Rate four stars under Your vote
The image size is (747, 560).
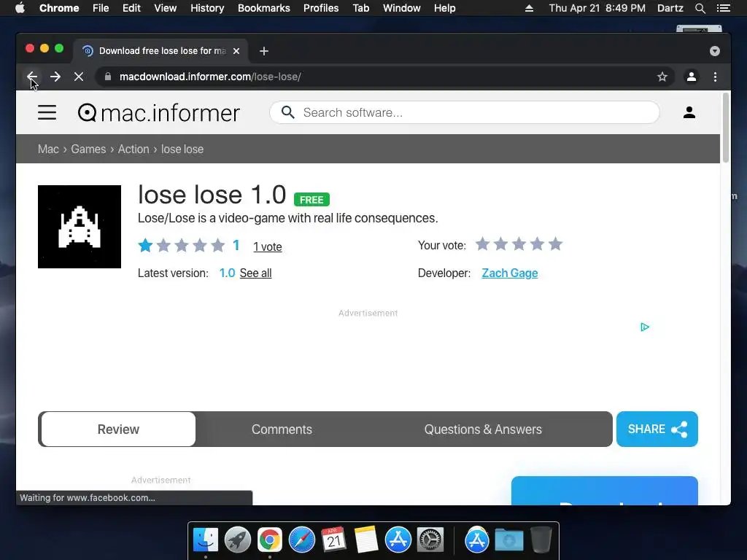click(x=537, y=244)
